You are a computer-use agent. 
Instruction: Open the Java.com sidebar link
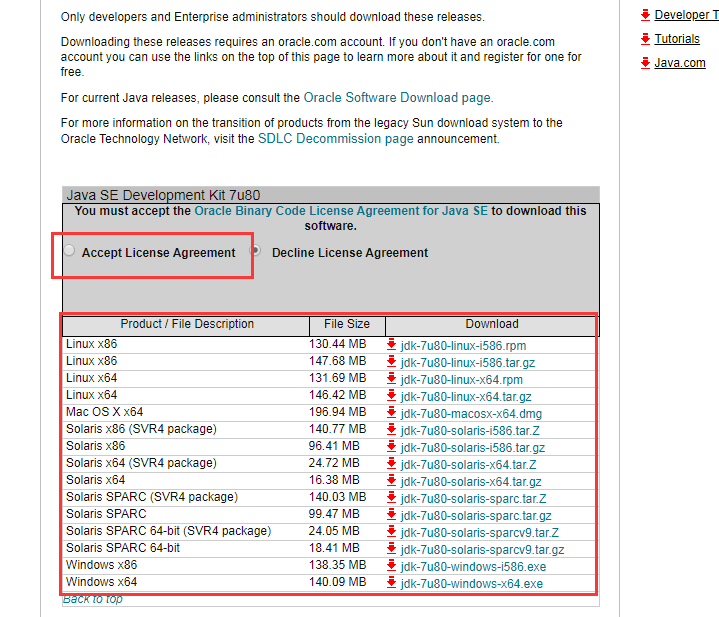point(680,63)
